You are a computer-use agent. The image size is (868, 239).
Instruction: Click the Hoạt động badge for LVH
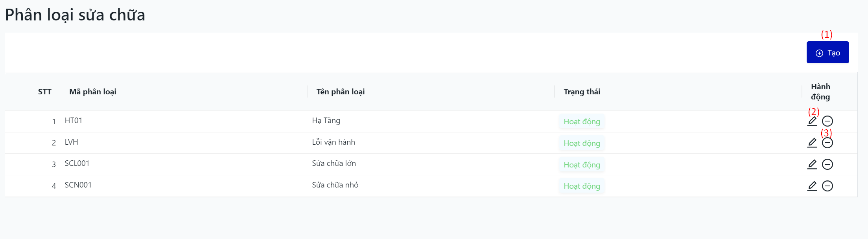(582, 143)
